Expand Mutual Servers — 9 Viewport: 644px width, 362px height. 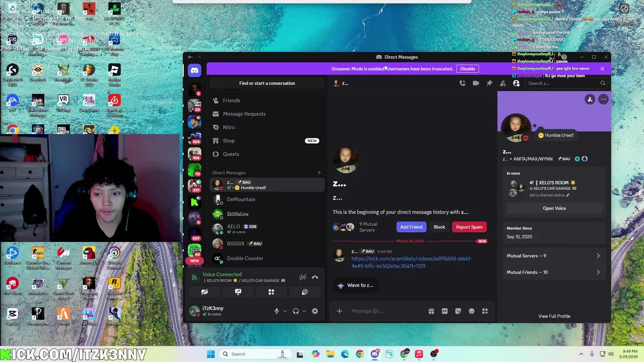click(553, 256)
